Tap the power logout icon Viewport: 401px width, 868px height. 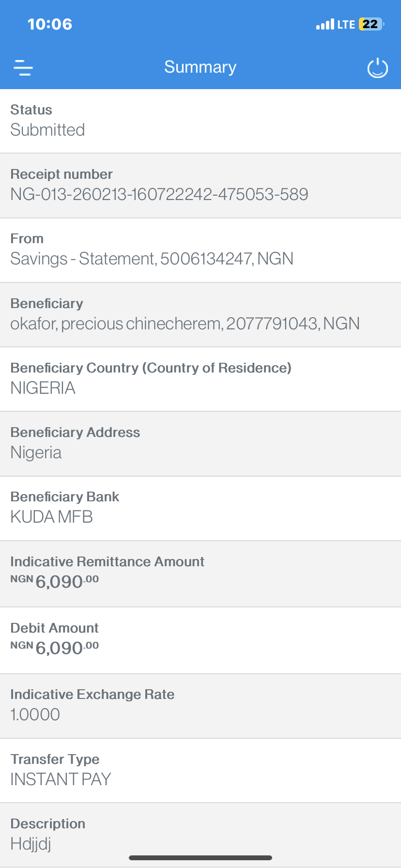[x=377, y=68]
